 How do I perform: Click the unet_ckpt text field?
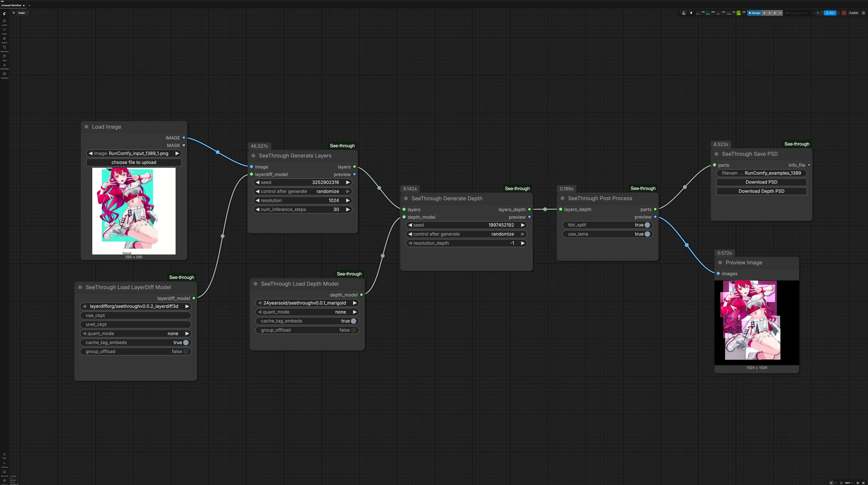pos(136,325)
